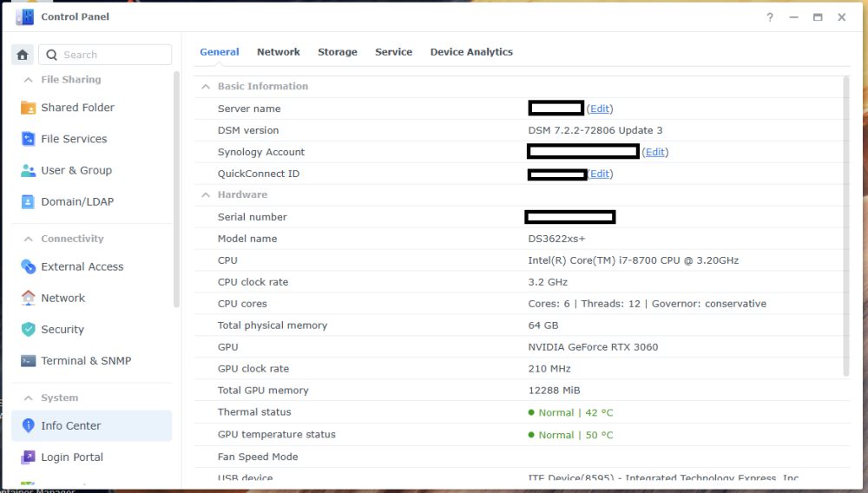
Task: Switch to the Storage tab
Action: click(x=338, y=52)
